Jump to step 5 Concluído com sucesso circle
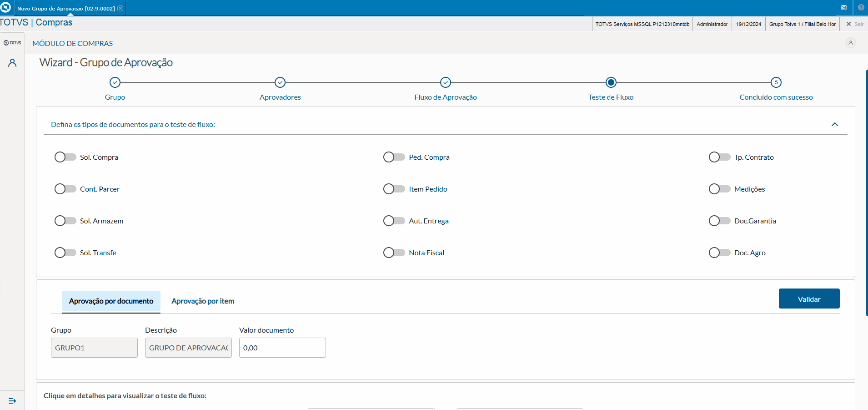Screen dimensions: 868x410 click(776, 82)
